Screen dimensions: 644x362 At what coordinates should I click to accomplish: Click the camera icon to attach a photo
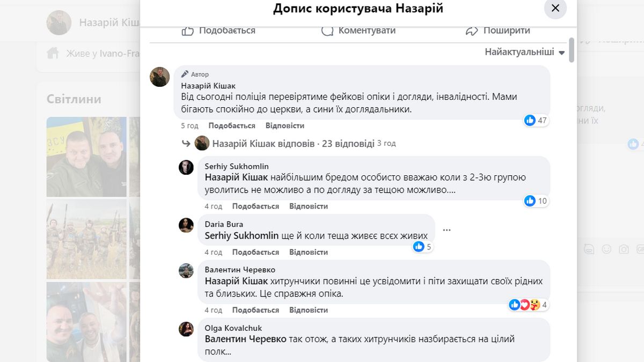(x=624, y=249)
